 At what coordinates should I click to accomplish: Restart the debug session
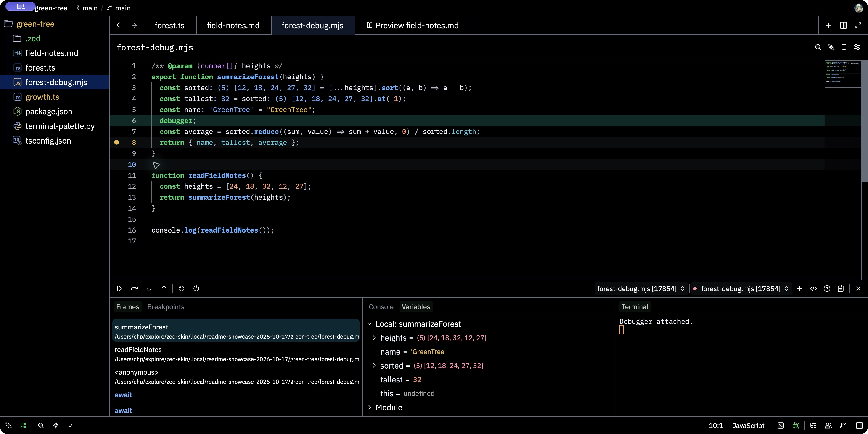[x=181, y=289]
